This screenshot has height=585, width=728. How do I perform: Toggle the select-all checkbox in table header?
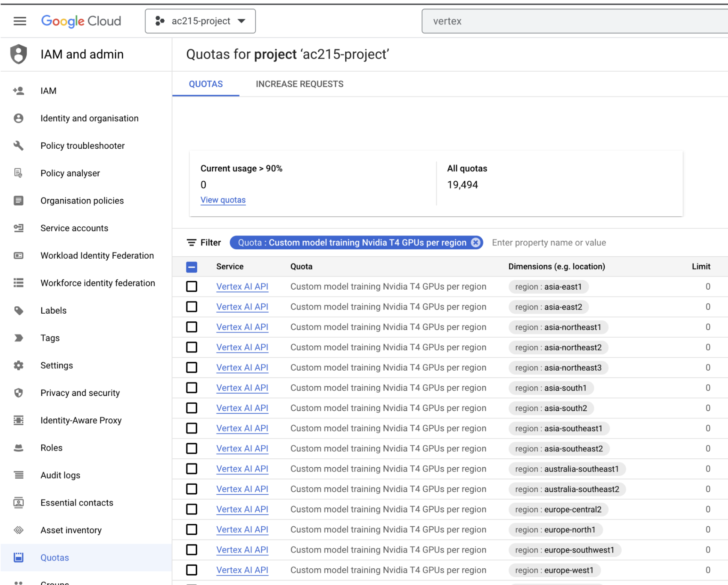click(192, 267)
